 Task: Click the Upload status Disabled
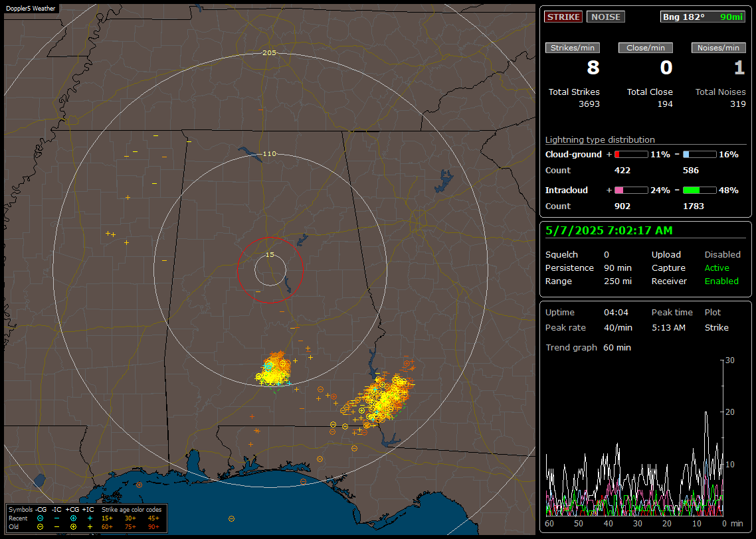coord(722,255)
